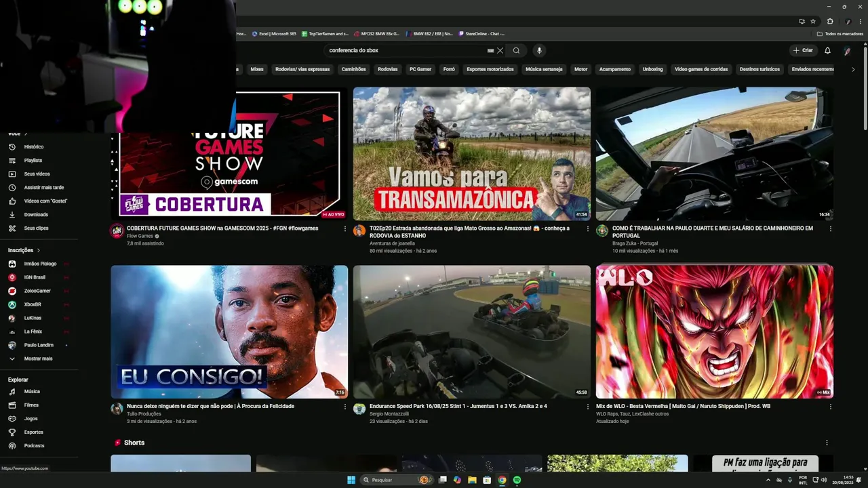Open Jogos under Explorar
Image resolution: width=868 pixels, height=488 pixels.
click(x=31, y=418)
